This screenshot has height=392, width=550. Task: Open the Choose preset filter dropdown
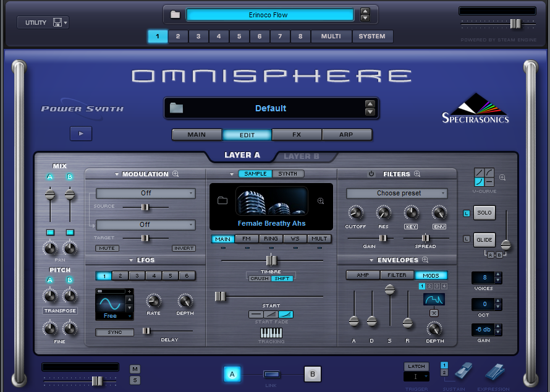click(x=397, y=194)
